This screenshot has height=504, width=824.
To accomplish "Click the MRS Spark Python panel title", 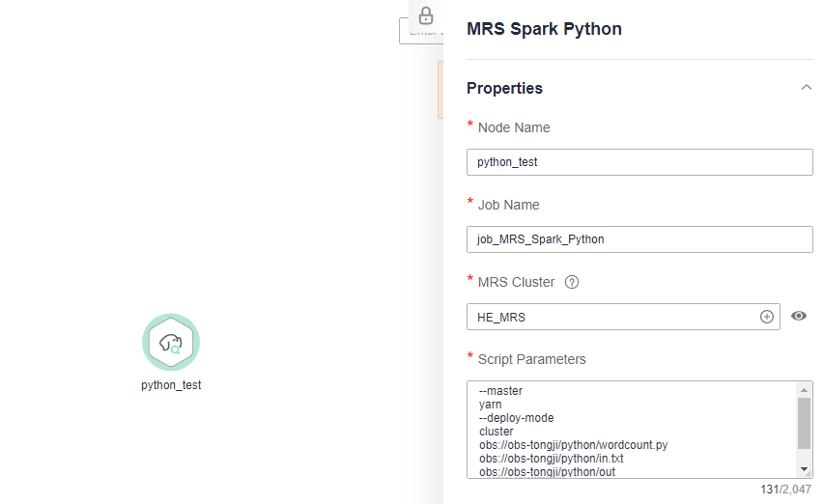I will point(544,29).
